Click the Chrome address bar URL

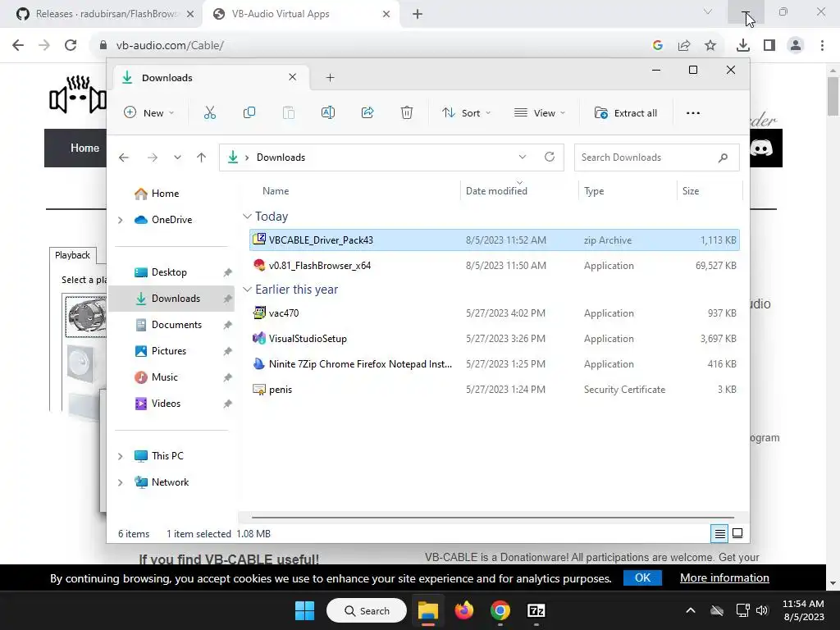170,46
